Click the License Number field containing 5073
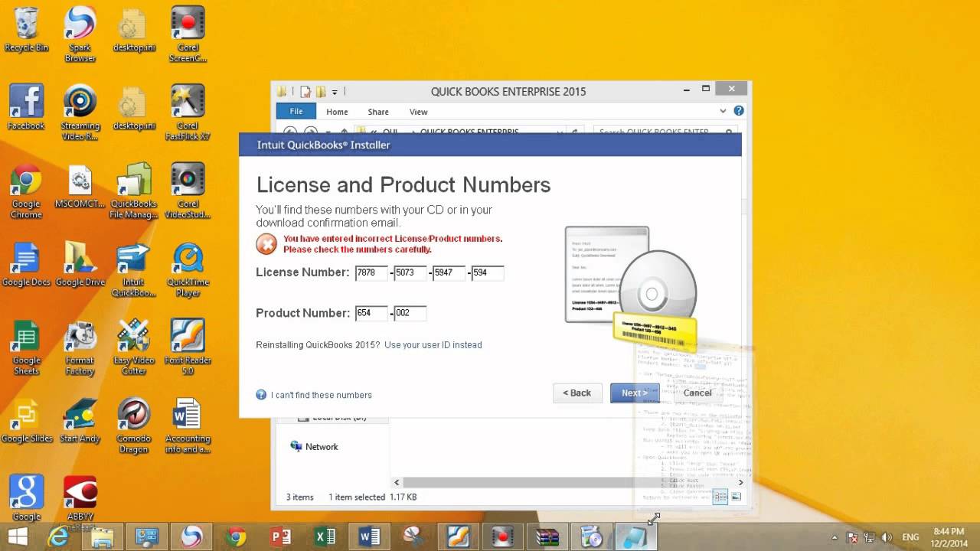Viewport: 980px width, 551px height. 410,272
